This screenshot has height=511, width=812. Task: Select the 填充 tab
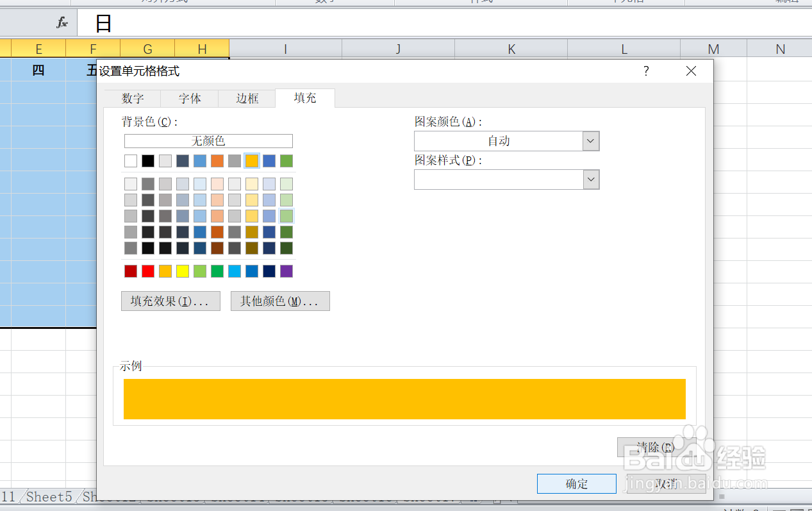[305, 97]
